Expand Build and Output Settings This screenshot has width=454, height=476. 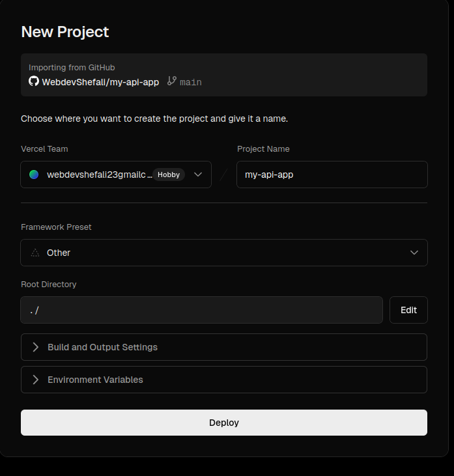pos(224,347)
